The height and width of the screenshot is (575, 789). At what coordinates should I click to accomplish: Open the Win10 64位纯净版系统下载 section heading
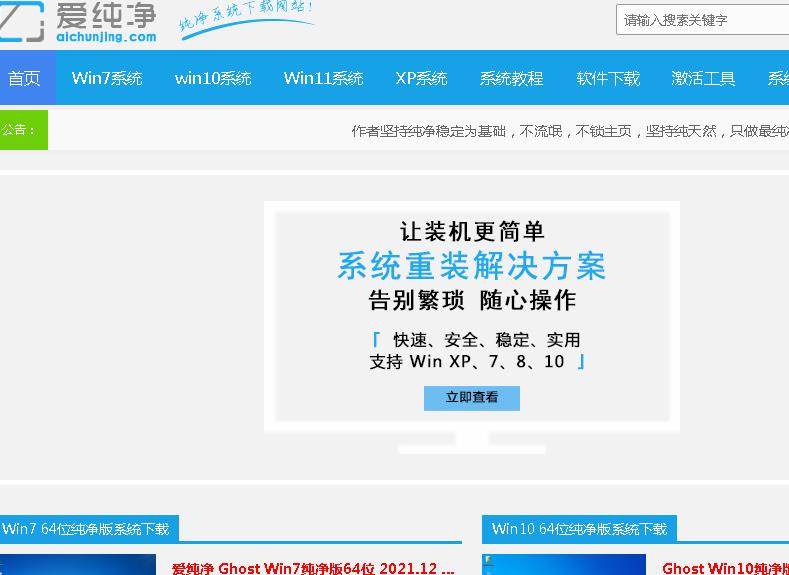coord(579,529)
